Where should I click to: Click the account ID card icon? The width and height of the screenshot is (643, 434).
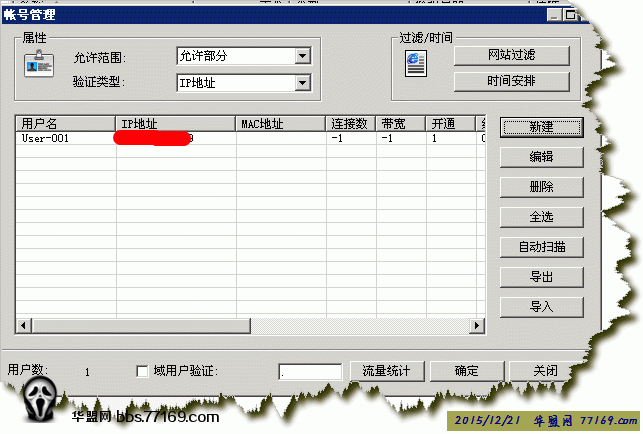(x=39, y=64)
